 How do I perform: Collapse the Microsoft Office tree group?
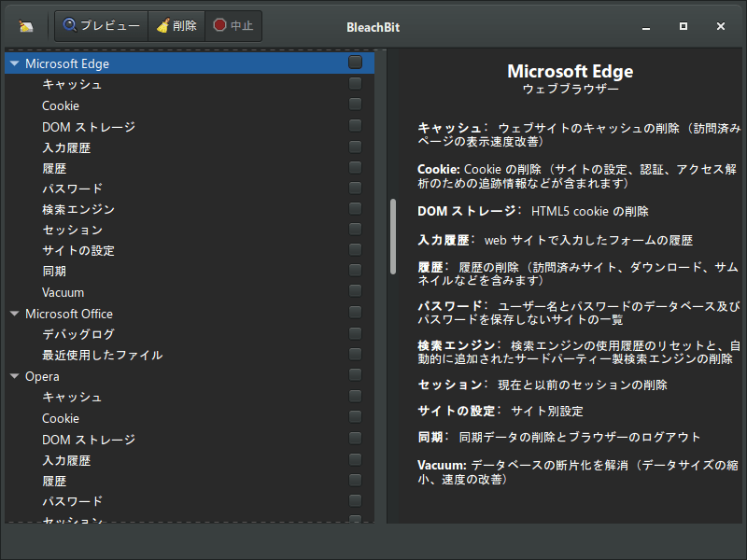coord(15,314)
